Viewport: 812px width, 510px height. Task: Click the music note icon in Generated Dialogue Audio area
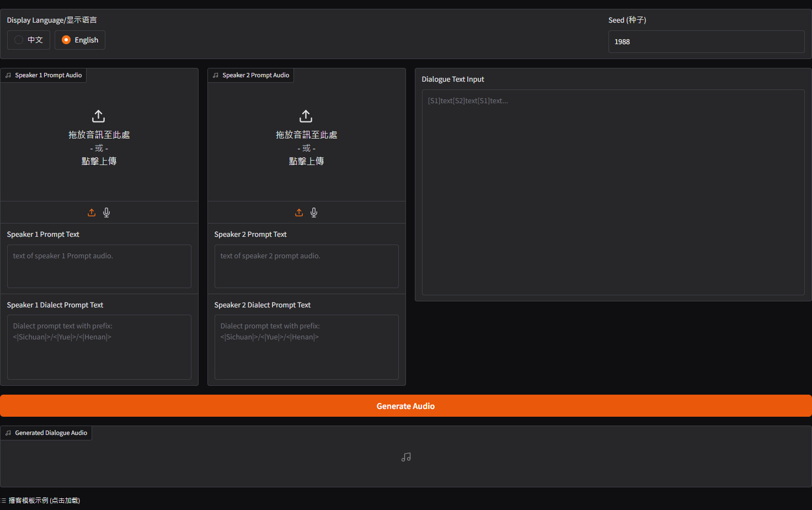click(406, 457)
